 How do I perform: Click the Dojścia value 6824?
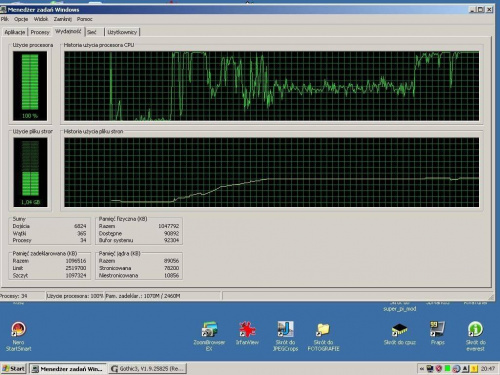coord(80,226)
